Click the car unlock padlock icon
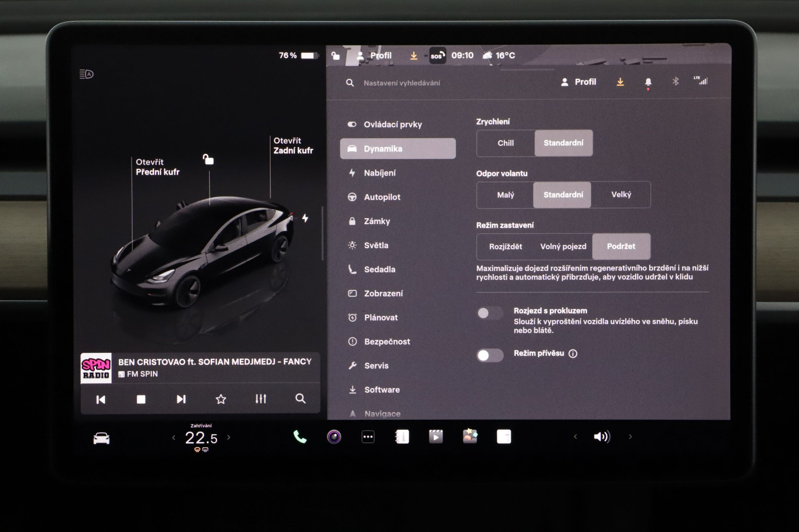 tap(208, 160)
